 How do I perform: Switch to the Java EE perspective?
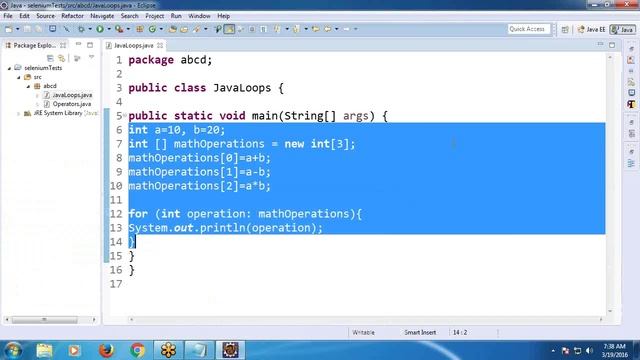(591, 29)
